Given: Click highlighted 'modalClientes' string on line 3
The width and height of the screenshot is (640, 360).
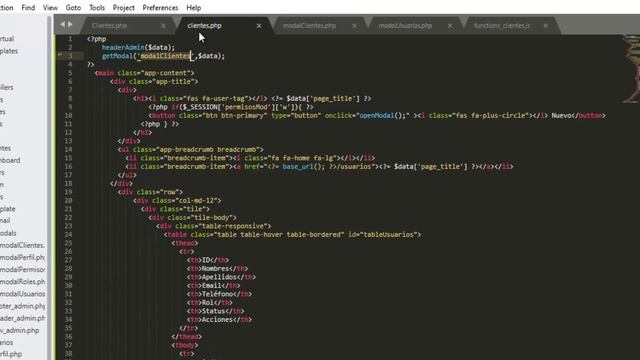Looking at the screenshot, I should click(x=165, y=56).
